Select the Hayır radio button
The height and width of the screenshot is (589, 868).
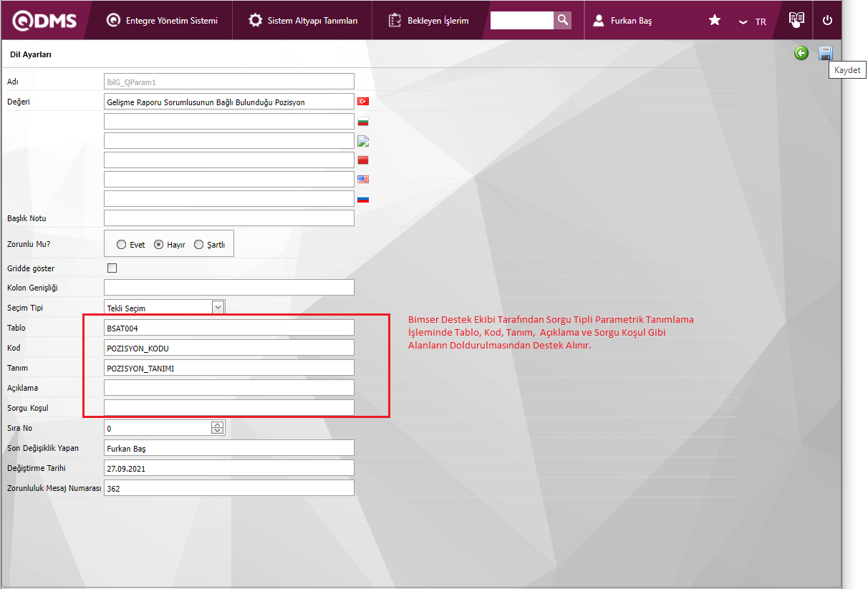coord(159,244)
